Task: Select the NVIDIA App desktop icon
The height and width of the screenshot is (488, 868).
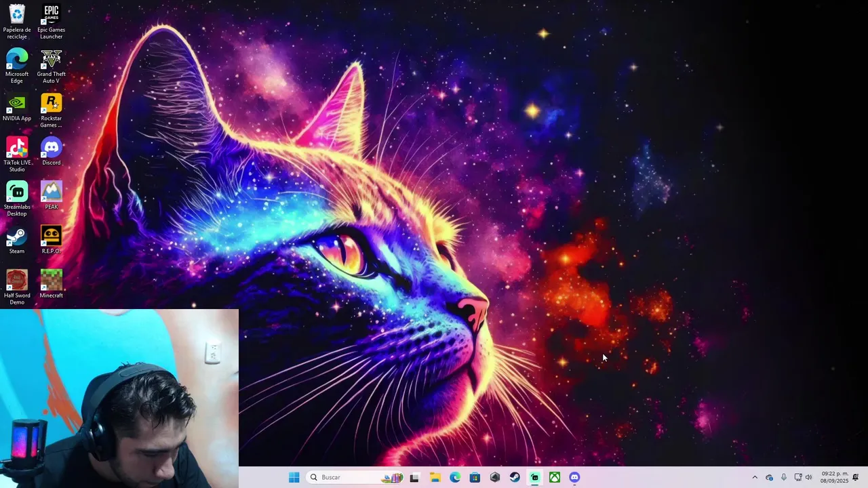Action: 17,108
